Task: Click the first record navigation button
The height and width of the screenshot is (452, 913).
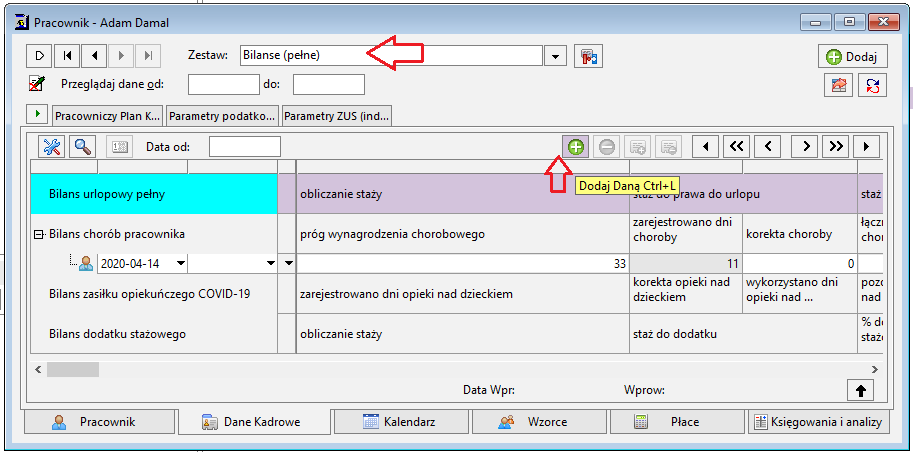Action: tap(67, 56)
